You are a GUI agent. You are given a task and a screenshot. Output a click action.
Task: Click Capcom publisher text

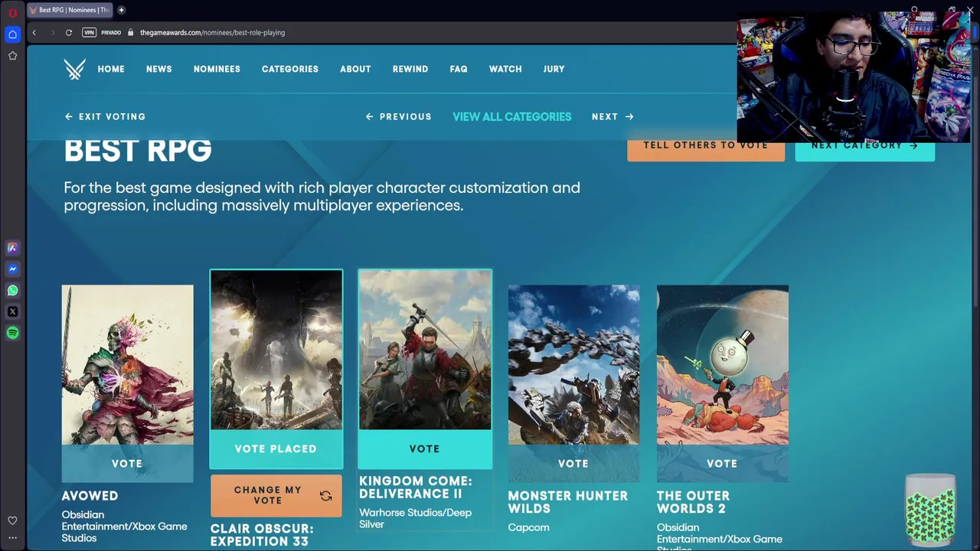(x=528, y=527)
